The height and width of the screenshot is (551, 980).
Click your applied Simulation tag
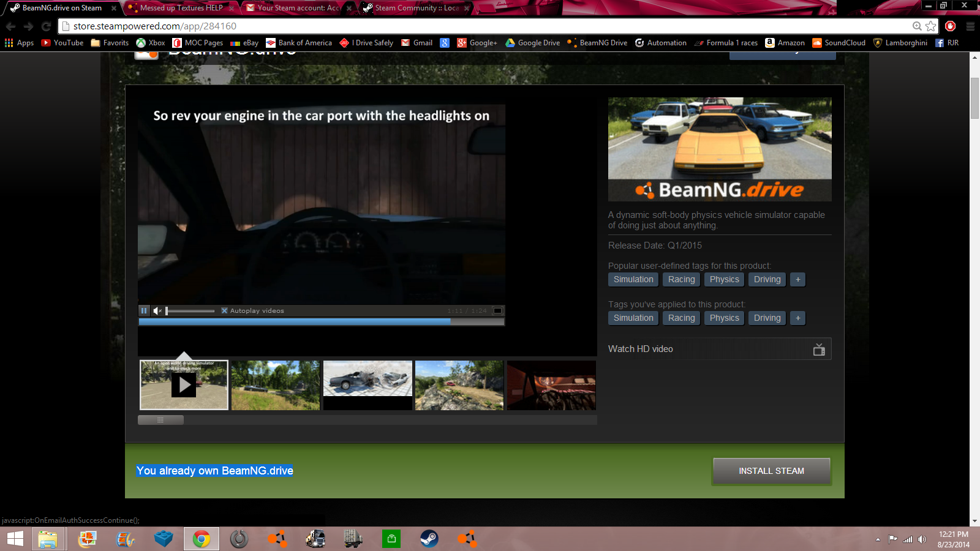coord(633,318)
